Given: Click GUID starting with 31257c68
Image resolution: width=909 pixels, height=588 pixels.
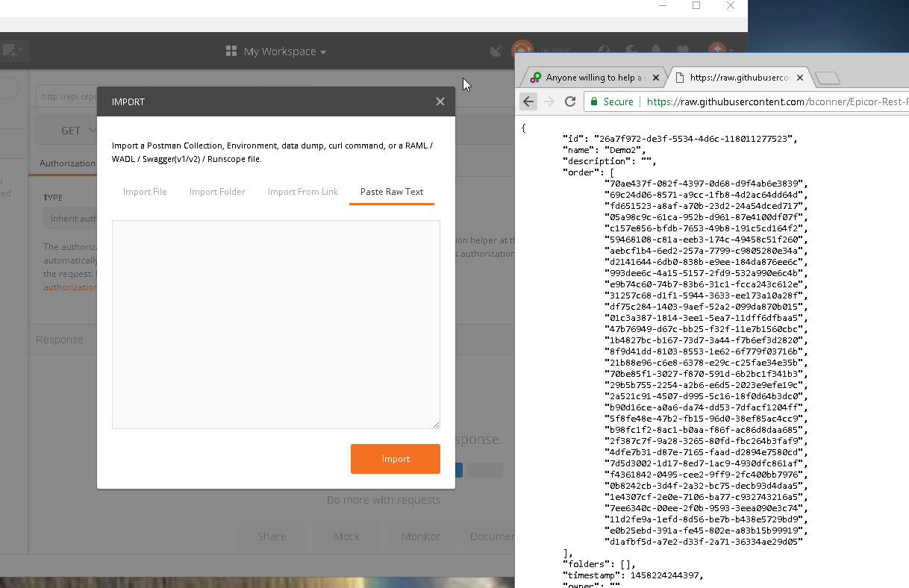Looking at the screenshot, I should 706,295.
